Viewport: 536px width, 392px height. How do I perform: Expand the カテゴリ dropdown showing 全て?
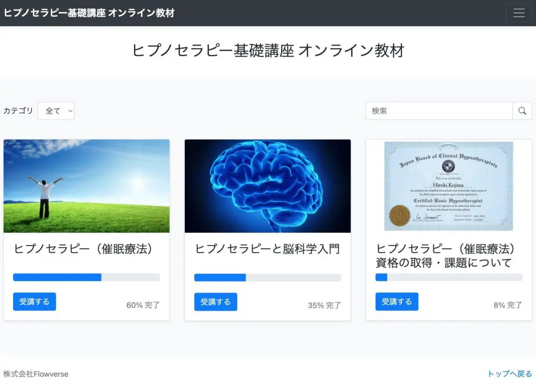[x=56, y=111]
